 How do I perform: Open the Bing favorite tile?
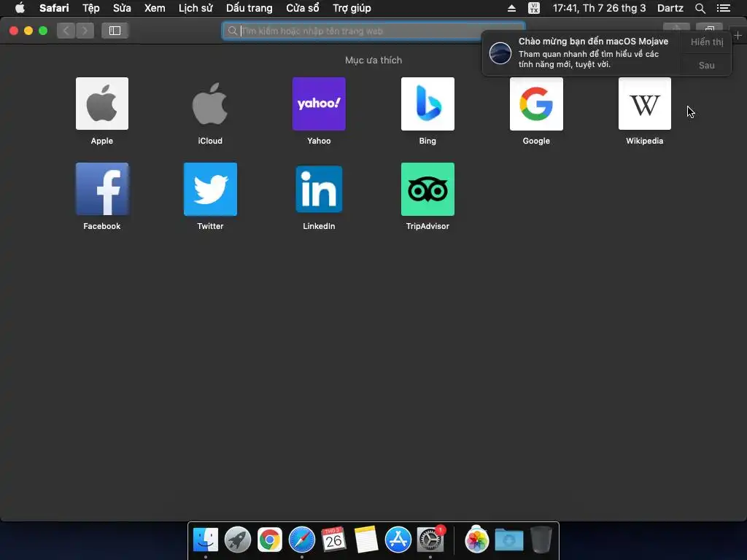click(427, 104)
